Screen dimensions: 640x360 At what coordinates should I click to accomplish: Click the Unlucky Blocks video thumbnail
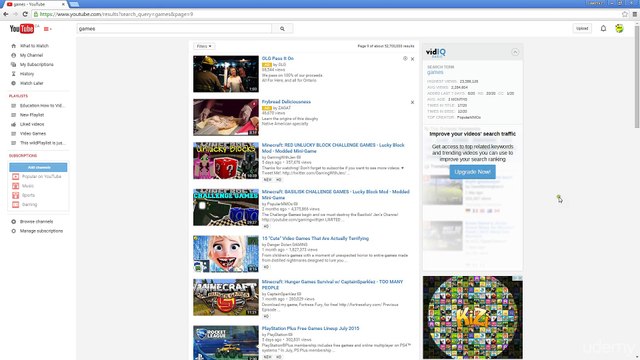[x=226, y=160]
